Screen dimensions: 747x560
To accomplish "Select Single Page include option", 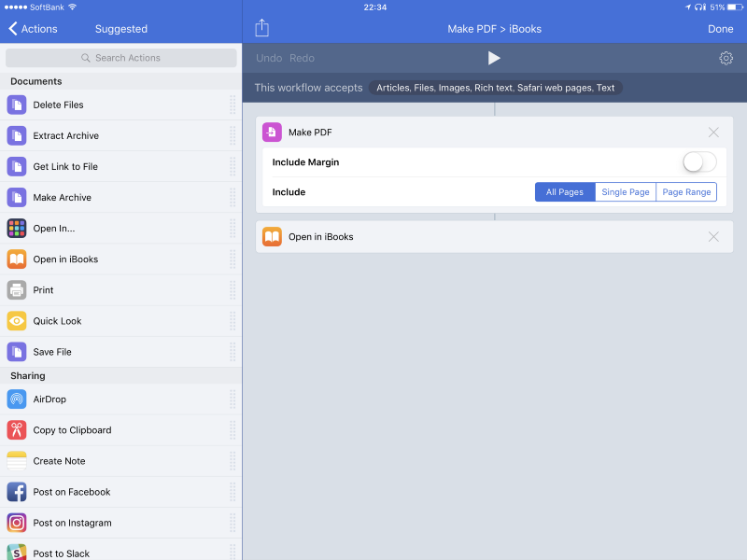I will tap(626, 192).
